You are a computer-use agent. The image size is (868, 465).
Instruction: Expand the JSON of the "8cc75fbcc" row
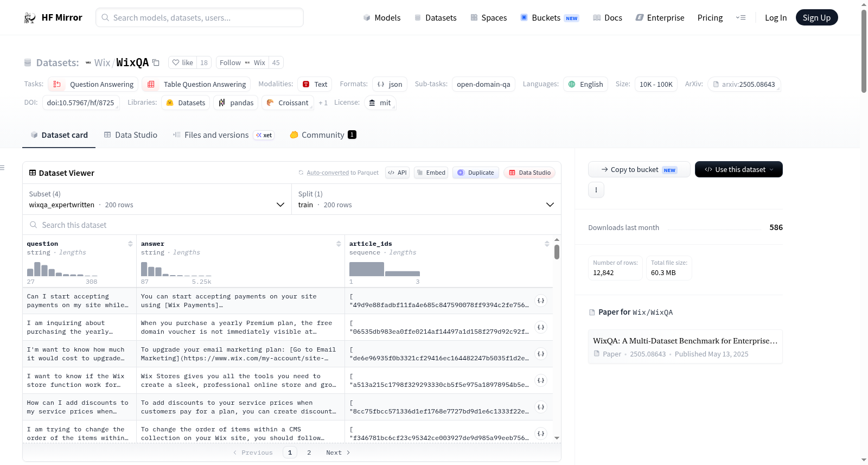[541, 407]
